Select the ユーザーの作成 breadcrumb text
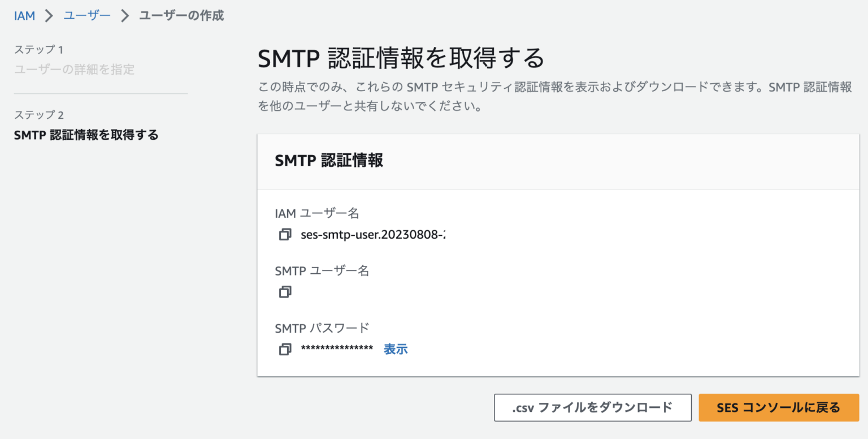The width and height of the screenshot is (868, 439). click(181, 15)
